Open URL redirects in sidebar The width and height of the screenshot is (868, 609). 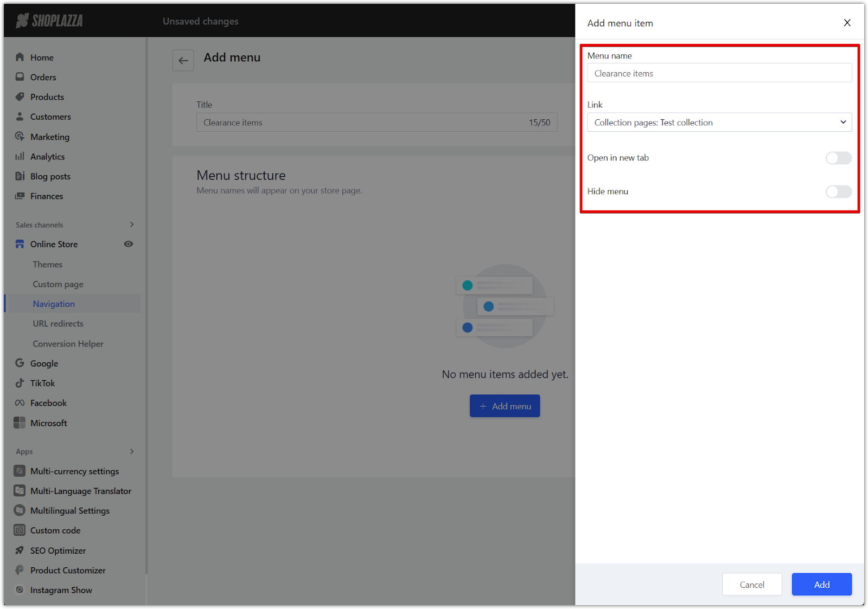click(58, 324)
